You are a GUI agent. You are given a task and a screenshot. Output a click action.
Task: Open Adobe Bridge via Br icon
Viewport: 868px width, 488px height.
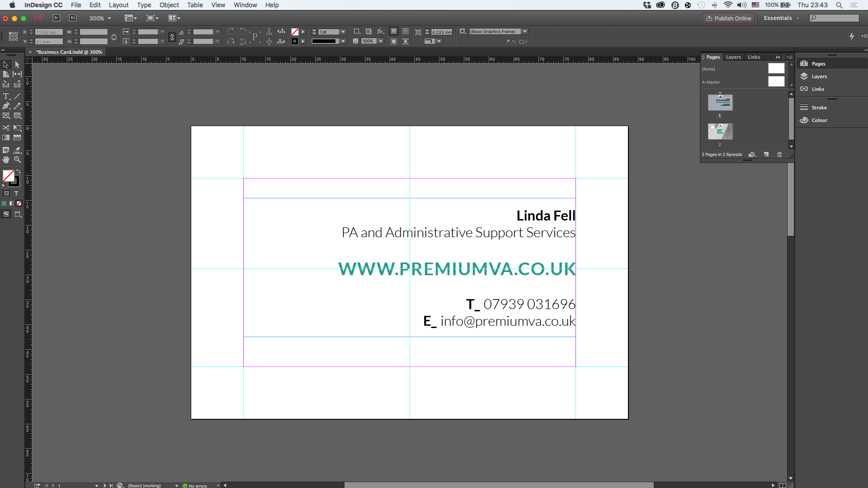click(57, 18)
